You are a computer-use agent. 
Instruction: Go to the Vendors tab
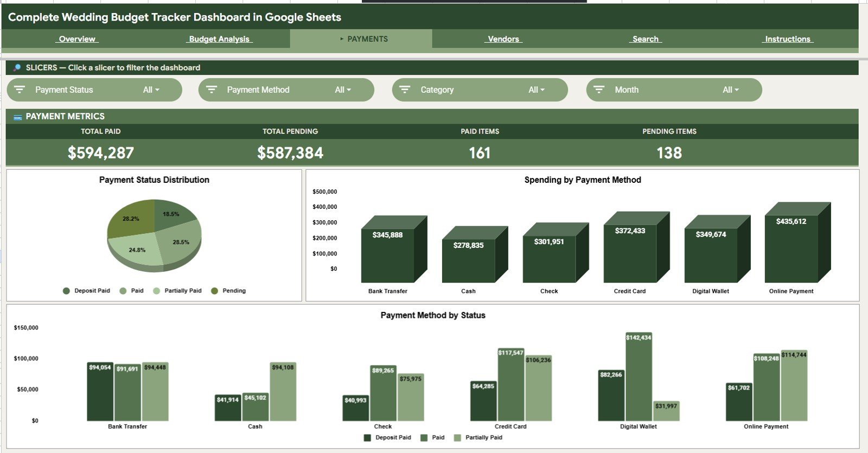(503, 39)
